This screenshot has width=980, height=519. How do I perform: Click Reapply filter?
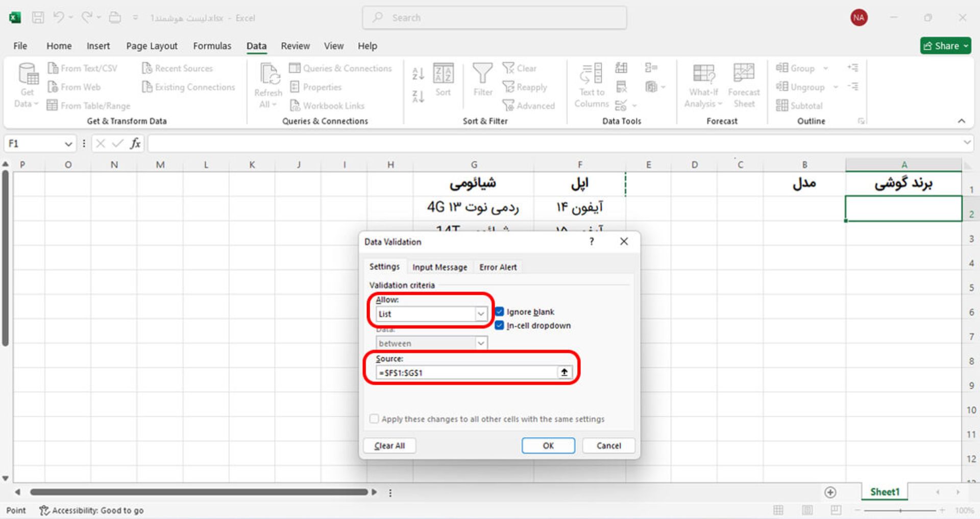click(524, 87)
